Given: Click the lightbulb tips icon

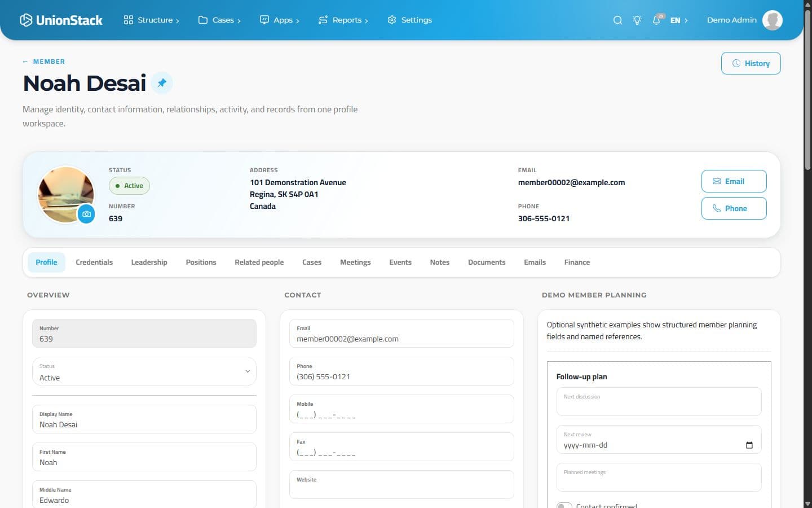Looking at the screenshot, I should pyautogui.click(x=637, y=20).
